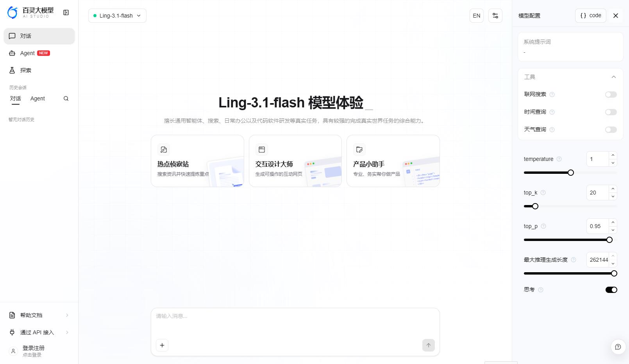Increase top_k with up stepper

pos(613,189)
